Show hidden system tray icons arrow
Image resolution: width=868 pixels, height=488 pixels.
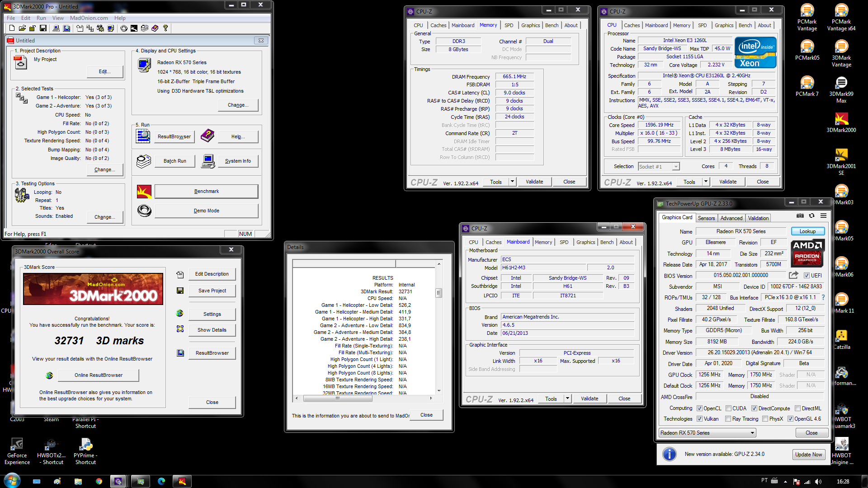point(785,482)
